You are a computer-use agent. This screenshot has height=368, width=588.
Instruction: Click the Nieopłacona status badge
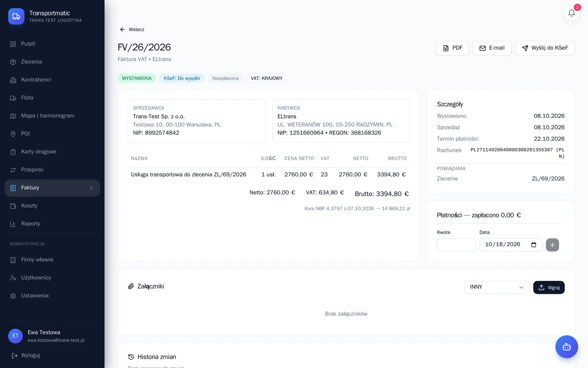(225, 78)
